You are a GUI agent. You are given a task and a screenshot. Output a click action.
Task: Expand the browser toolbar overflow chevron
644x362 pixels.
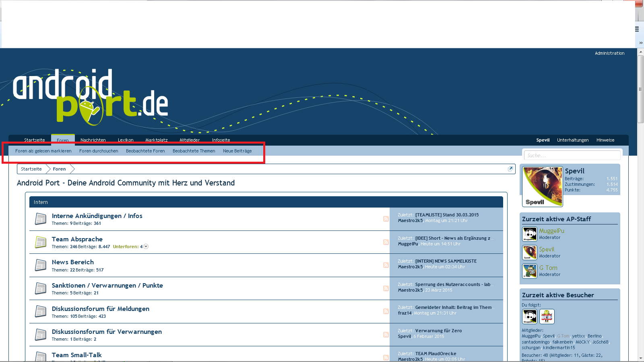(641, 43)
